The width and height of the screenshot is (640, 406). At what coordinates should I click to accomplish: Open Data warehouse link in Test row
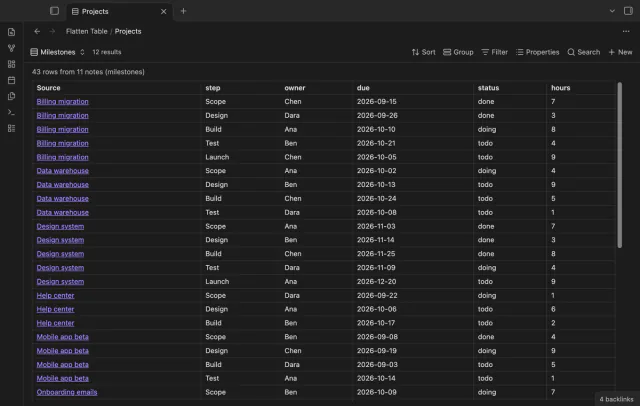[62, 212]
